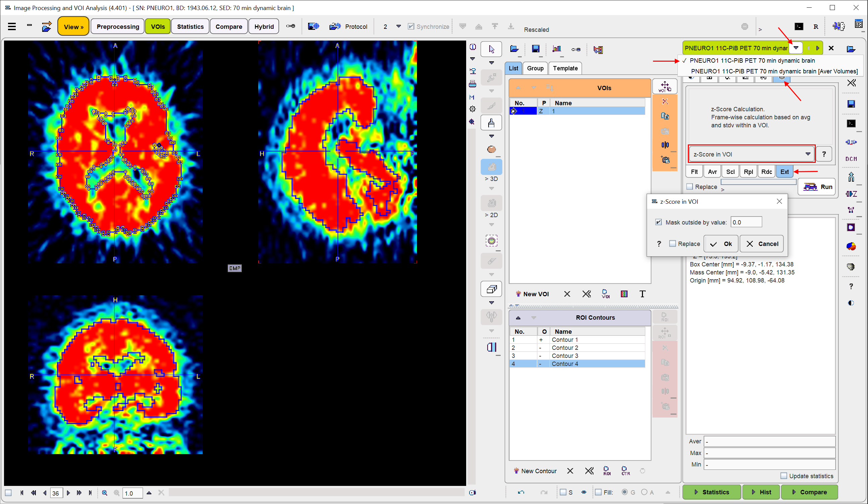
Task: Click Cancel in z-Score dialog
Action: click(762, 244)
